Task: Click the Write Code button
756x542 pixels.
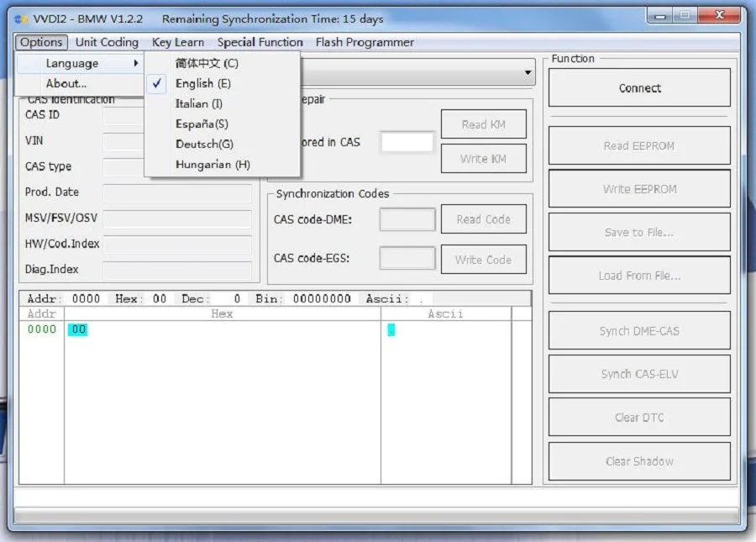Action: click(484, 260)
